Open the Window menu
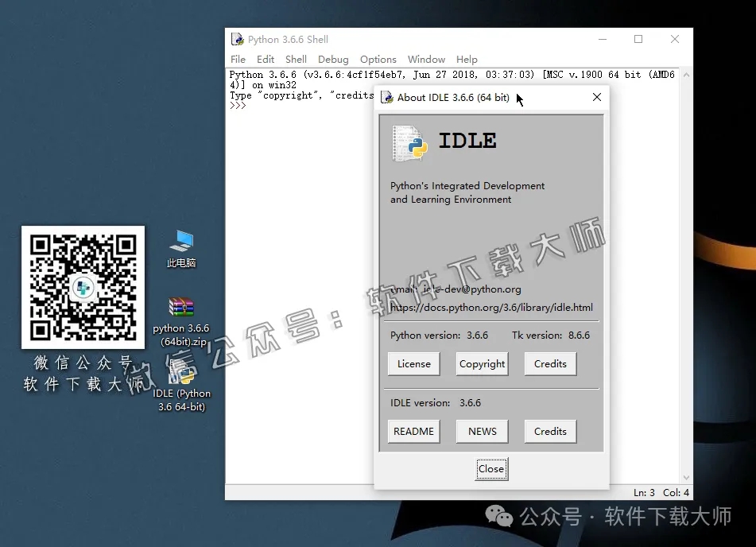This screenshot has width=756, height=547. [x=426, y=59]
